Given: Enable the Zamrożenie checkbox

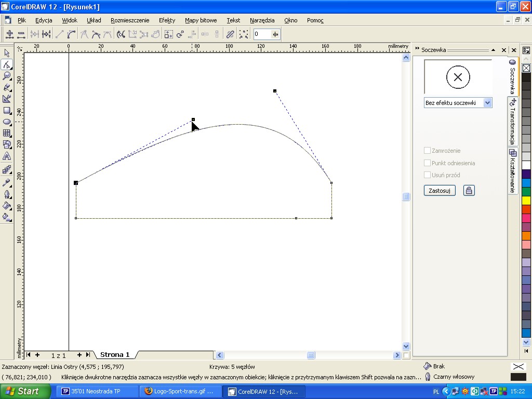Looking at the screenshot, I should pyautogui.click(x=427, y=151).
